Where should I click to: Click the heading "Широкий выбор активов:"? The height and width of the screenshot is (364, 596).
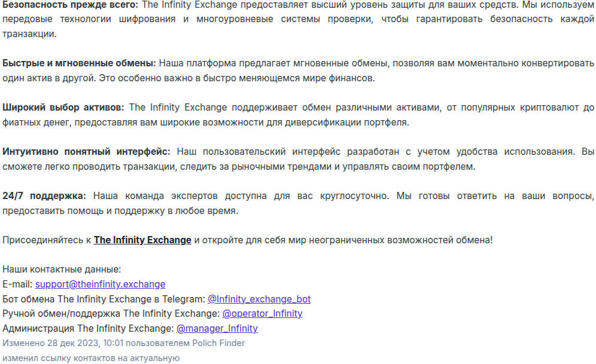(x=63, y=108)
